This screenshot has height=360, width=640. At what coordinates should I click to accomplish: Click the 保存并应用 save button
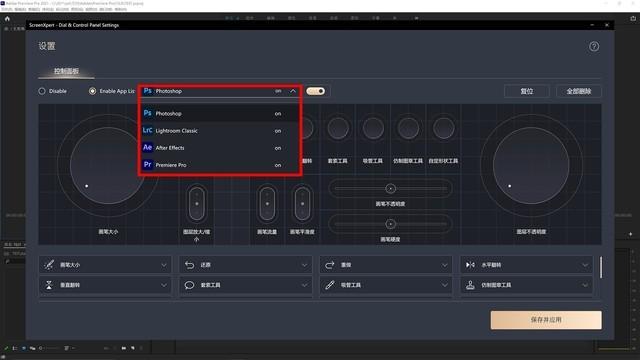point(546,320)
